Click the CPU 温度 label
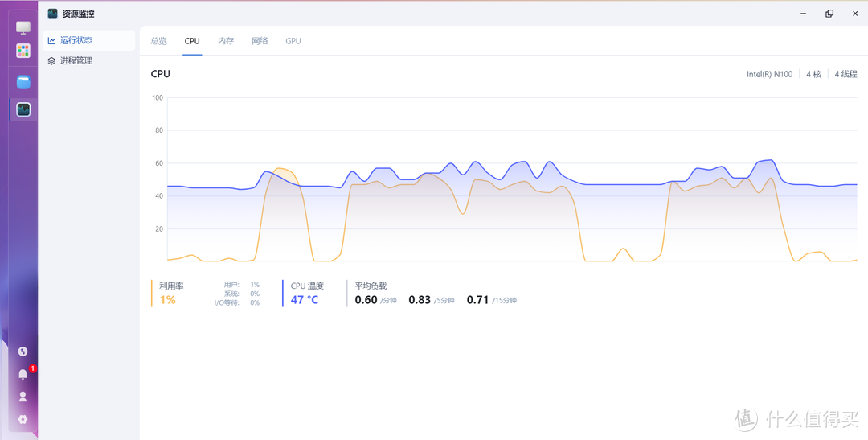868x440 pixels. pos(307,286)
